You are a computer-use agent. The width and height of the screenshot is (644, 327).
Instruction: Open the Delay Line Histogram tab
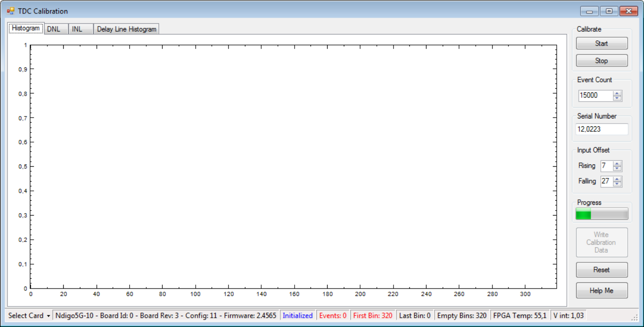(x=126, y=29)
